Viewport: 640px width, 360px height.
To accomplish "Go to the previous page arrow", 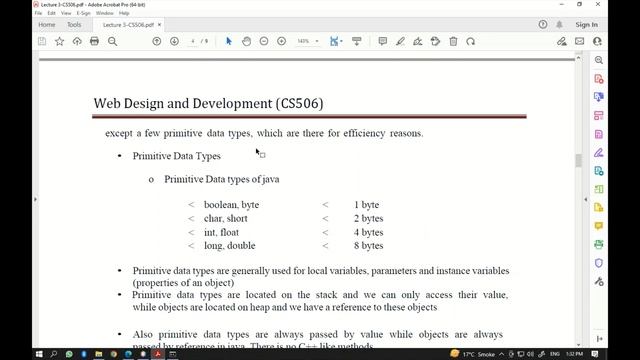I will coord(157,41).
